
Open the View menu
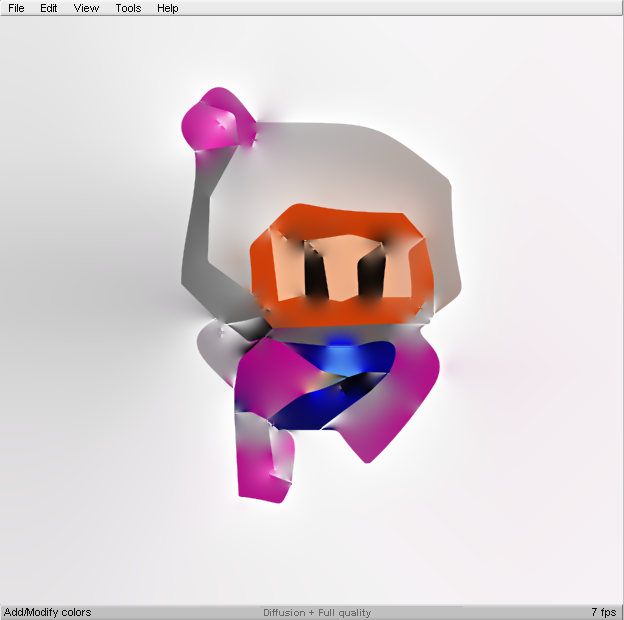[x=86, y=8]
